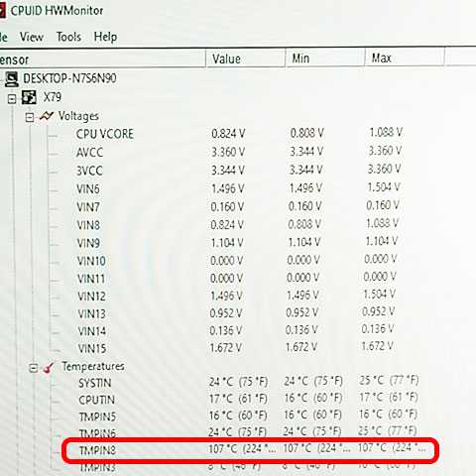Select the VIN6 sensor row
Image resolution: width=476 pixels, height=476 pixels.
click(x=238, y=188)
